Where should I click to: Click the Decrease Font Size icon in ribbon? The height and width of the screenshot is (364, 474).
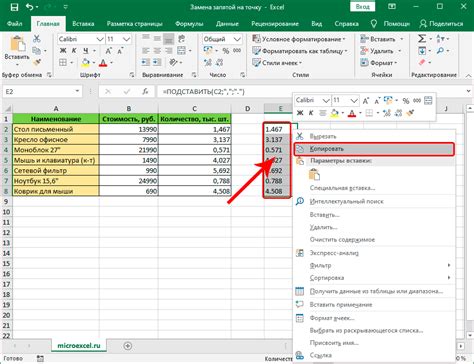click(120, 51)
